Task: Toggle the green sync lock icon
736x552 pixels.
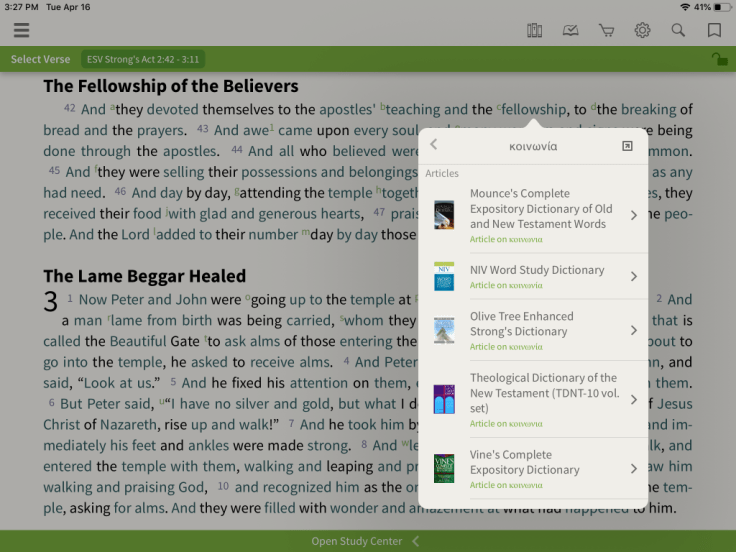Action: pos(718,60)
